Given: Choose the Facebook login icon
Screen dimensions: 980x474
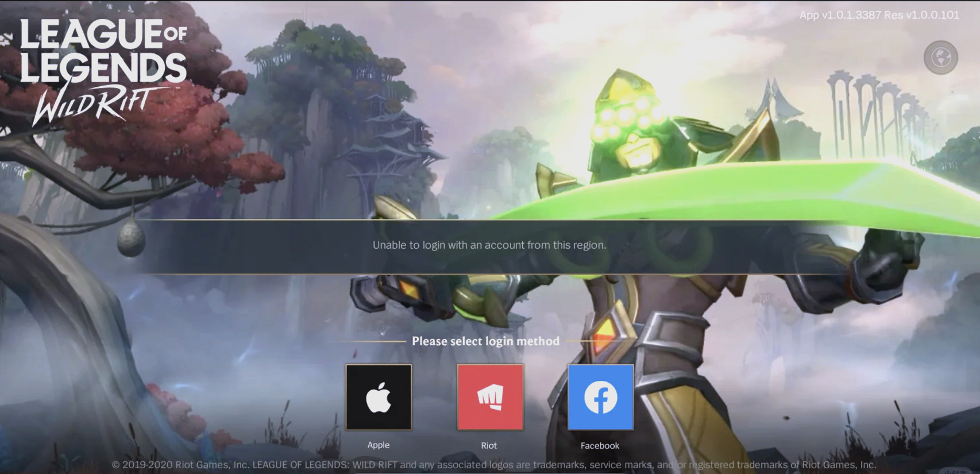Looking at the screenshot, I should [x=600, y=397].
